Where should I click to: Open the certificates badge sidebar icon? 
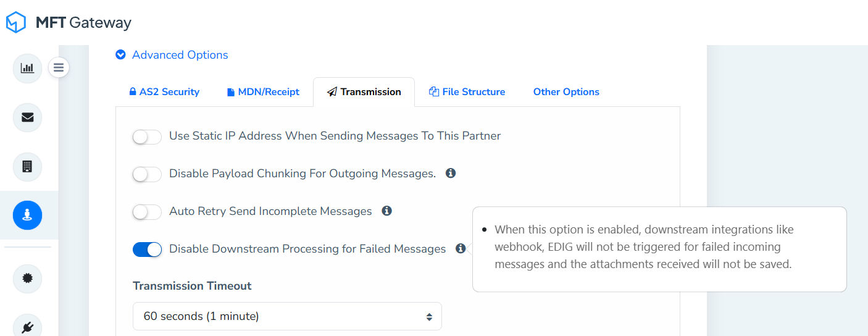[27, 279]
